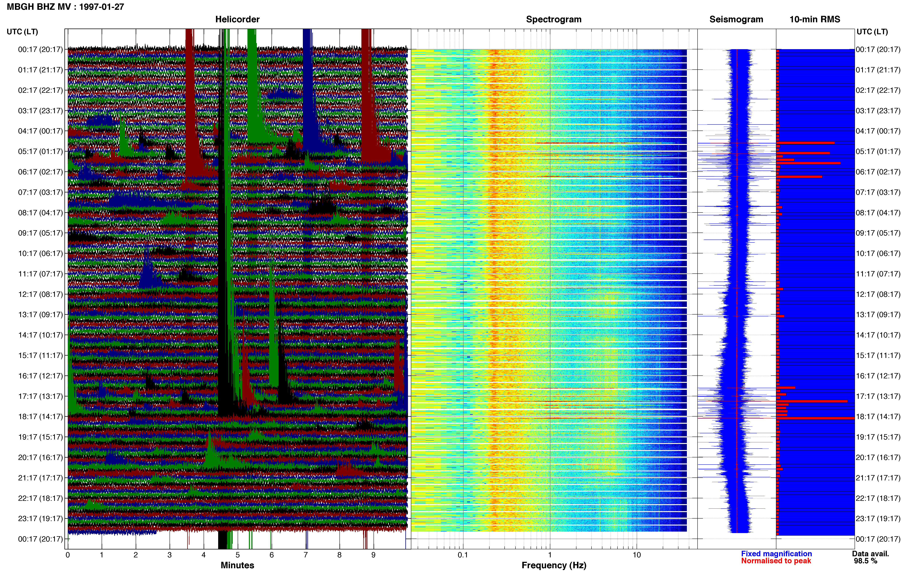Click the left axis label '21:17 (17:17)'

click(x=41, y=478)
